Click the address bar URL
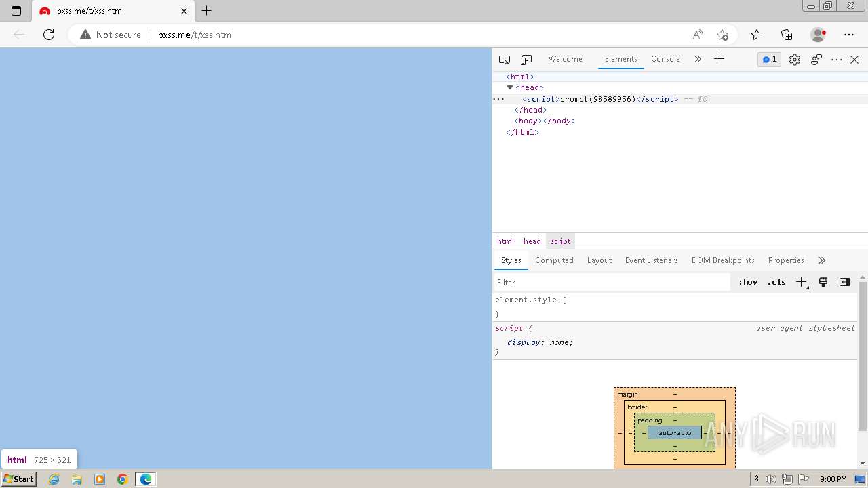The image size is (868, 488). [x=196, y=35]
